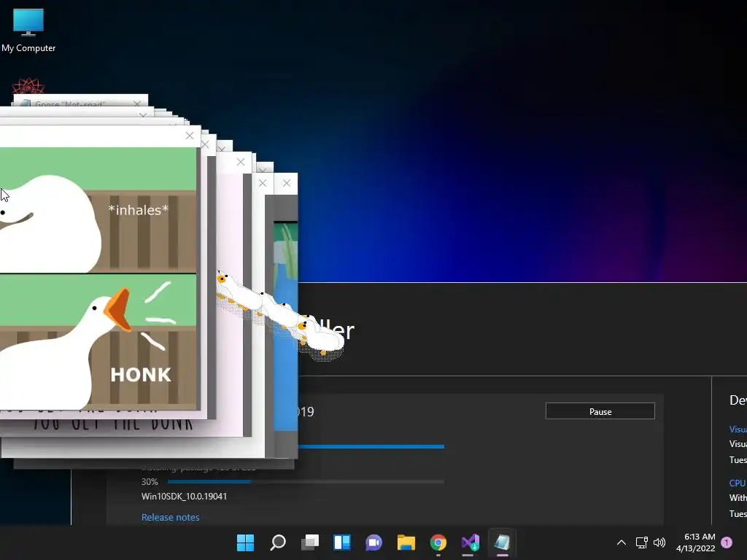Switch to Google Chrome in the taskbar

438,542
